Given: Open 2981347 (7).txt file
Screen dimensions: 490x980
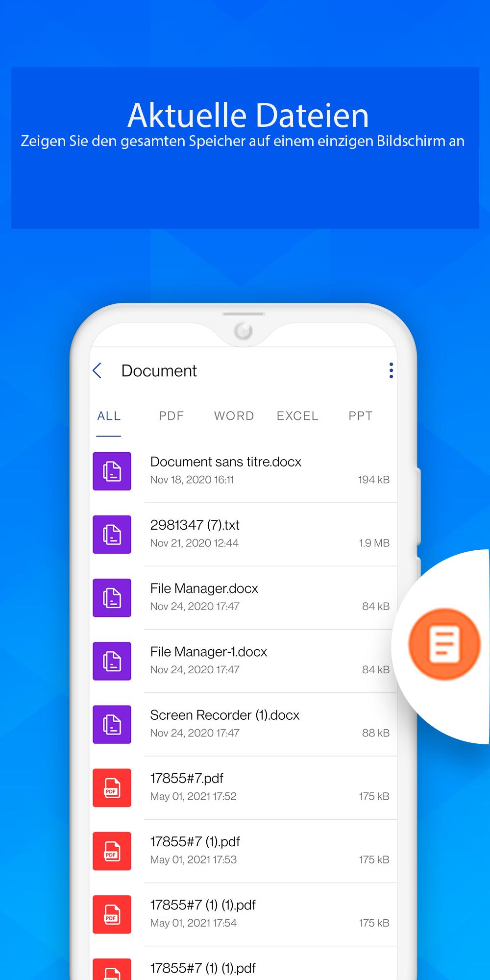Looking at the screenshot, I should (x=244, y=534).
